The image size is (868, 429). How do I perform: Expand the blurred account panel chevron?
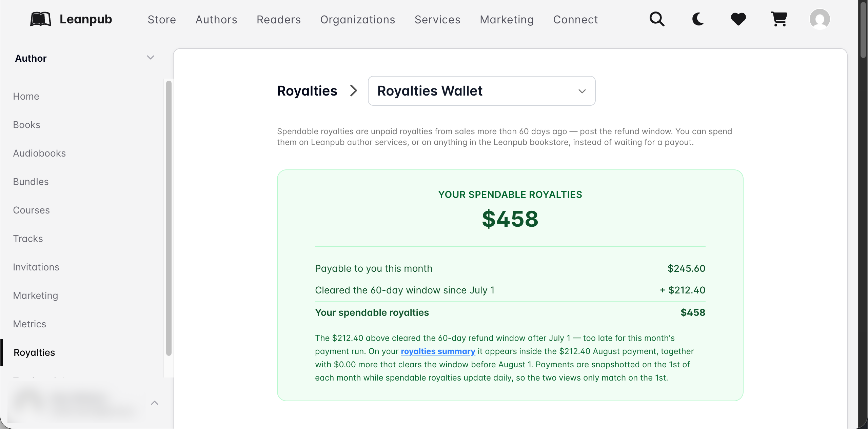point(155,403)
